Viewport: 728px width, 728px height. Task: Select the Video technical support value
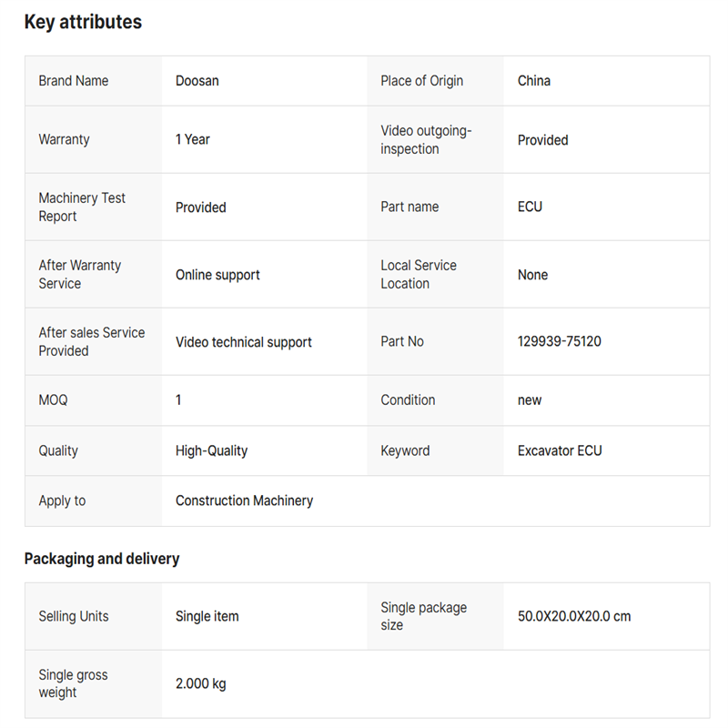244,342
